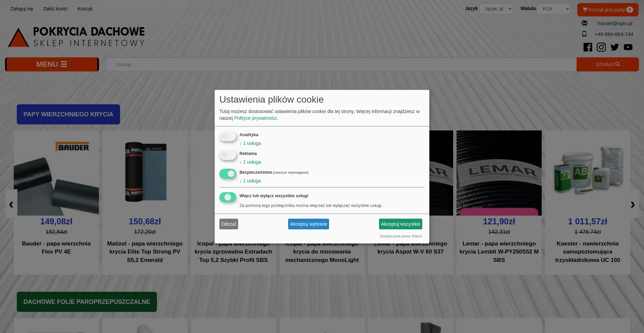Image resolution: width=644 pixels, height=333 pixels.
Task: Click the Pokrycia Dachowe shop logo
Action: [76, 37]
